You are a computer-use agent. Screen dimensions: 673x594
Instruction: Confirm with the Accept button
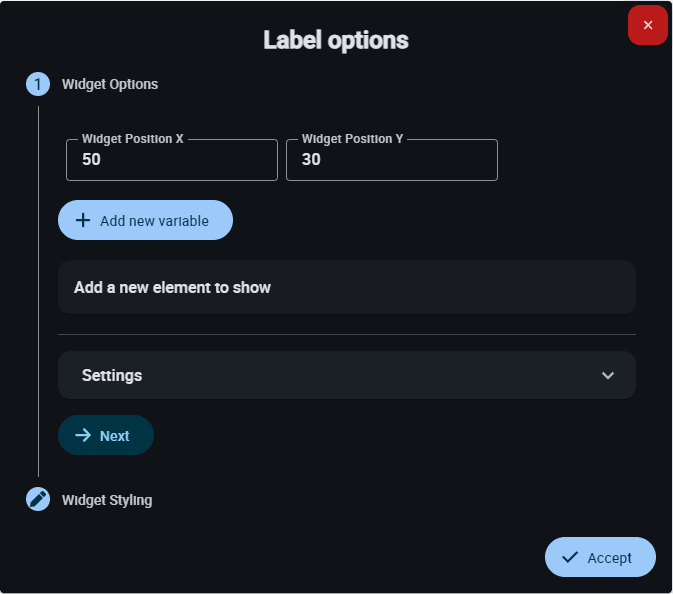[600, 557]
